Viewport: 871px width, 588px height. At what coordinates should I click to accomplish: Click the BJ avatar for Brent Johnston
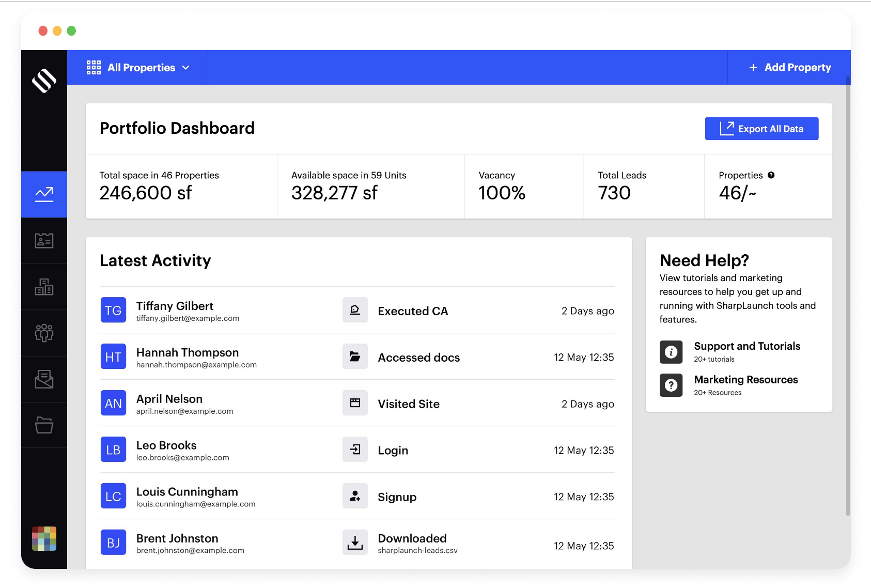pyautogui.click(x=113, y=543)
